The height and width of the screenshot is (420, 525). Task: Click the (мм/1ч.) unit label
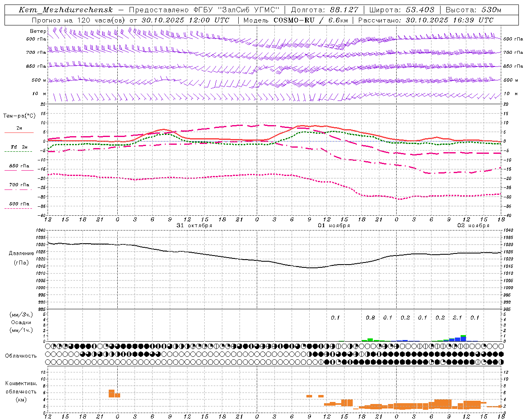[x=21, y=330]
